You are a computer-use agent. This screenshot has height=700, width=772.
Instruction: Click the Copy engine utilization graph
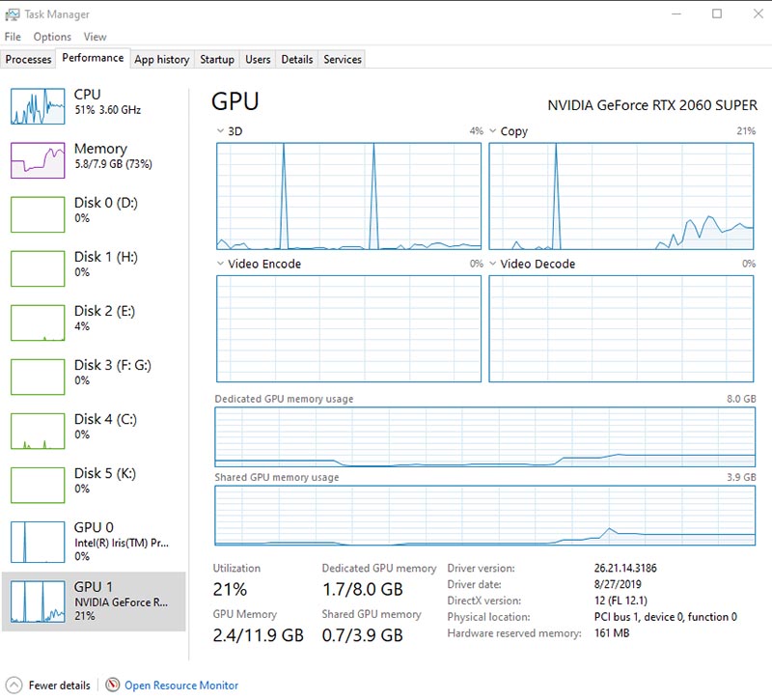click(x=621, y=196)
